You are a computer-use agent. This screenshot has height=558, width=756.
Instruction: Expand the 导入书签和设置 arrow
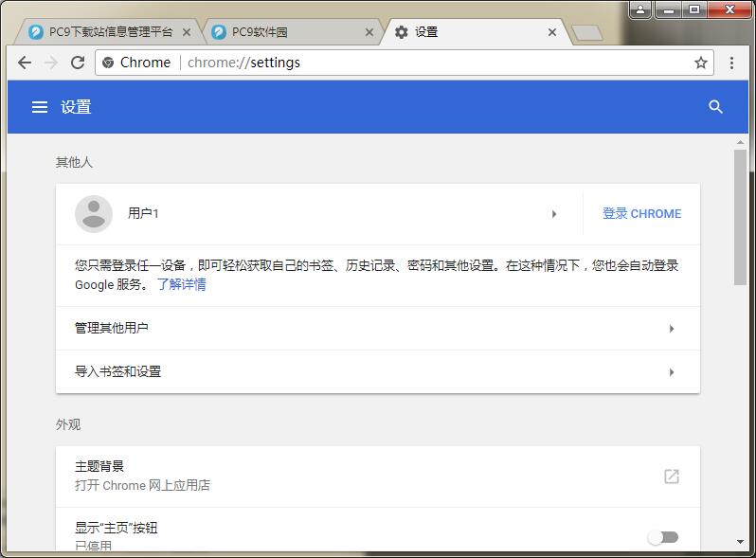671,372
